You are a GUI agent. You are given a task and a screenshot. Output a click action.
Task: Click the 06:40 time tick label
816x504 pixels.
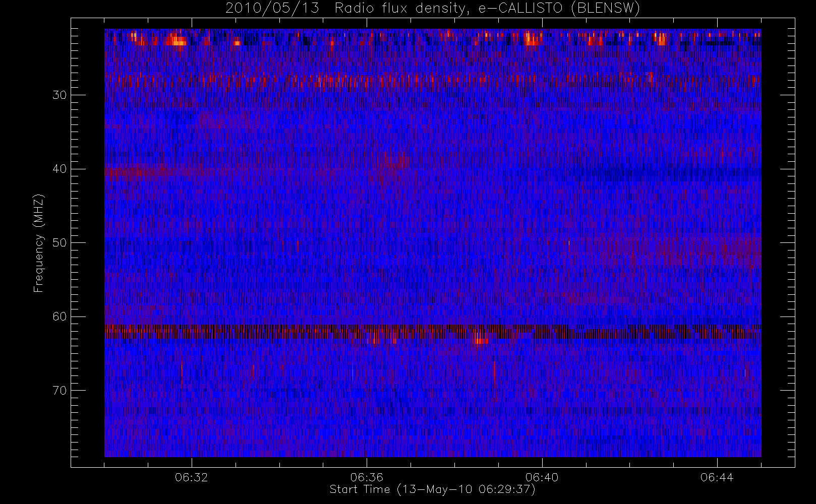pos(542,477)
